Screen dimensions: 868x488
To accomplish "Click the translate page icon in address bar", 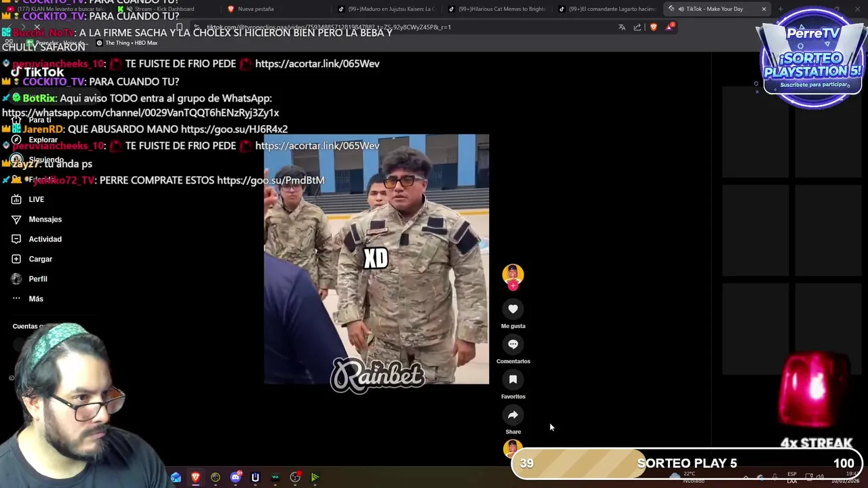I will click(x=622, y=27).
